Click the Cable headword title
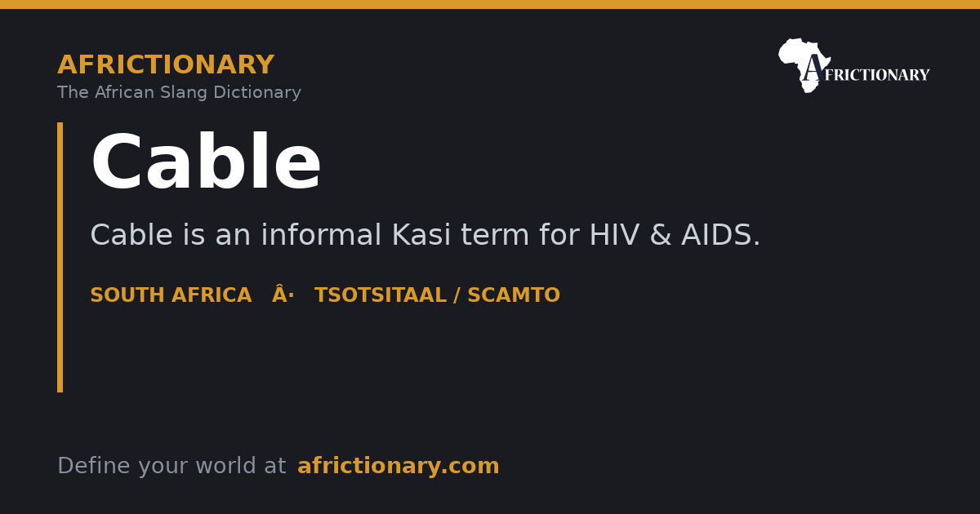The height and width of the screenshot is (514, 980). click(x=206, y=164)
